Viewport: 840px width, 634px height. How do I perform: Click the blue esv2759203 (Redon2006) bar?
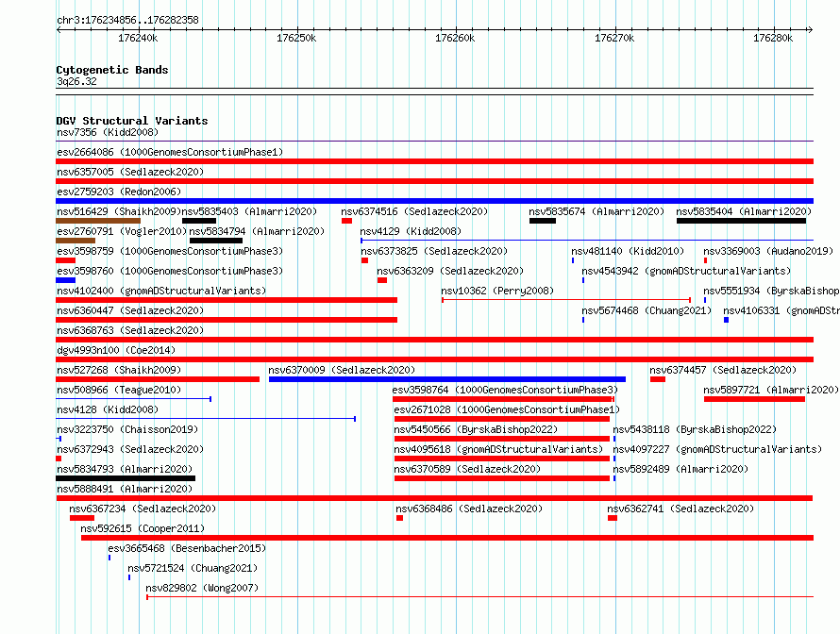pos(434,201)
